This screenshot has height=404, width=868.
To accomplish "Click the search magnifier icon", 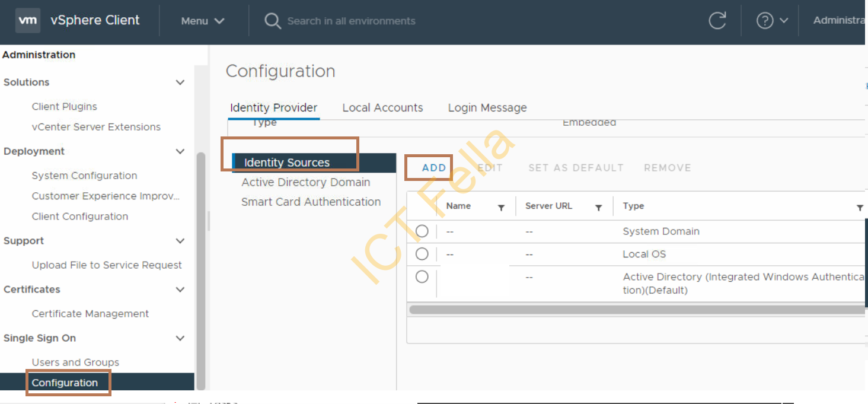I will pyautogui.click(x=272, y=21).
